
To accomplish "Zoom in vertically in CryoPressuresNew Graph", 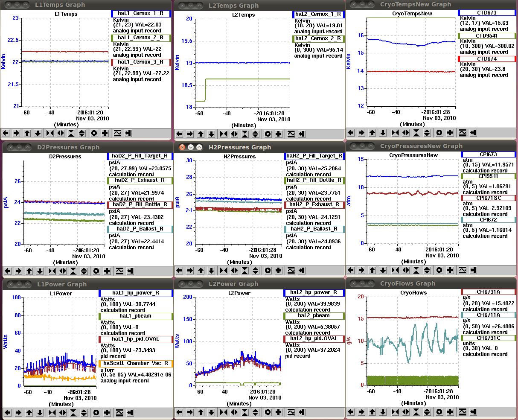I will [x=416, y=270].
